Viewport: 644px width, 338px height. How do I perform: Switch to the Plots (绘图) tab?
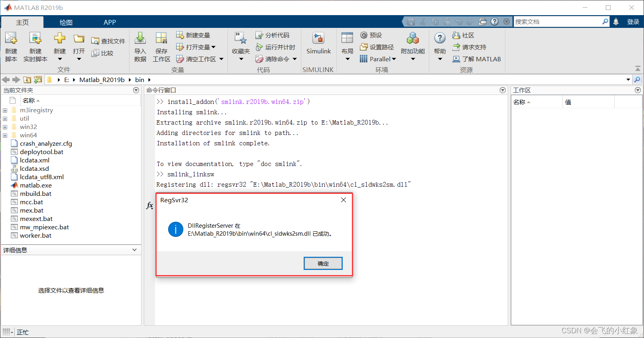pyautogui.click(x=66, y=22)
